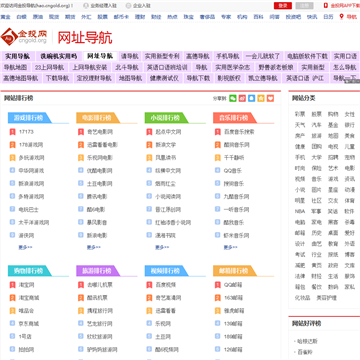
Task: Click the red 登录 login button
Action: coord(283,6)
